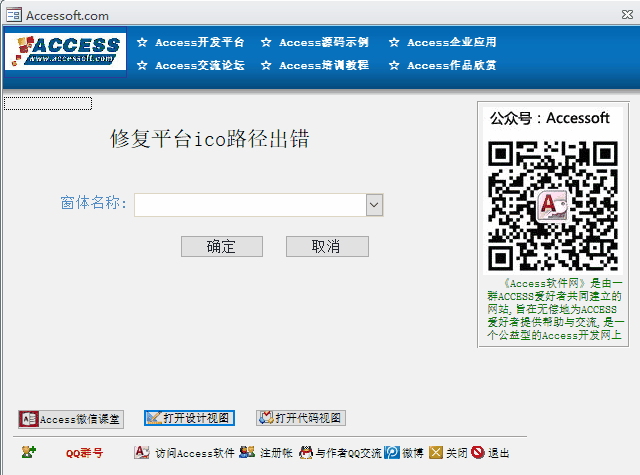Click the red QQ群号 link
Viewport: 640px width, 475px height.
click(x=84, y=453)
